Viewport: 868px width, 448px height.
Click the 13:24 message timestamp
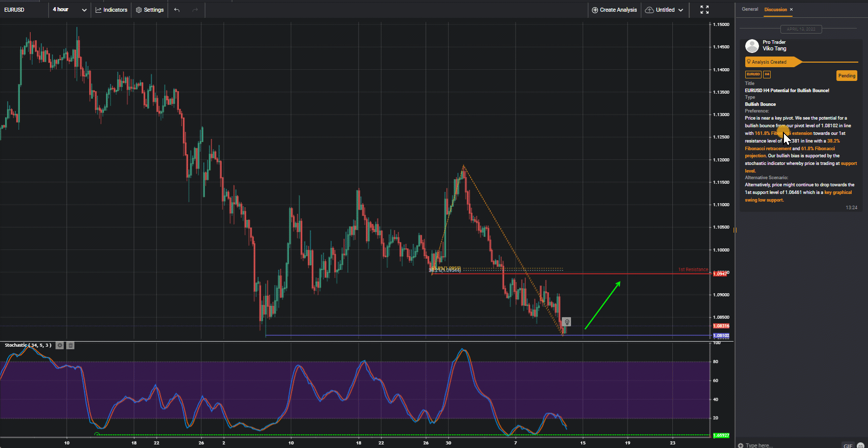point(851,208)
